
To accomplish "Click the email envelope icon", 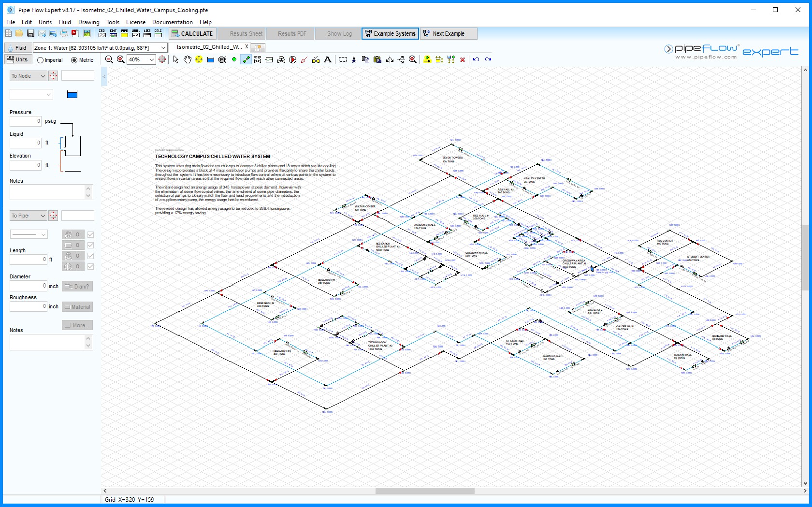I will [x=42, y=33].
